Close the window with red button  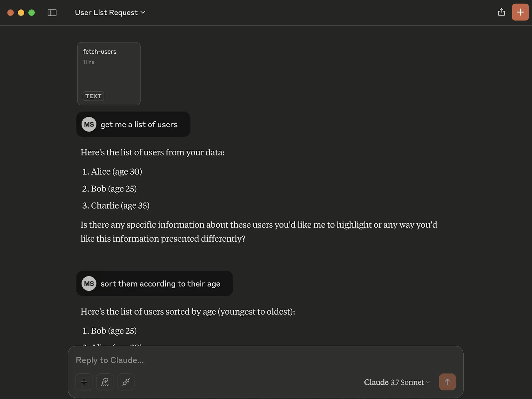click(x=11, y=12)
